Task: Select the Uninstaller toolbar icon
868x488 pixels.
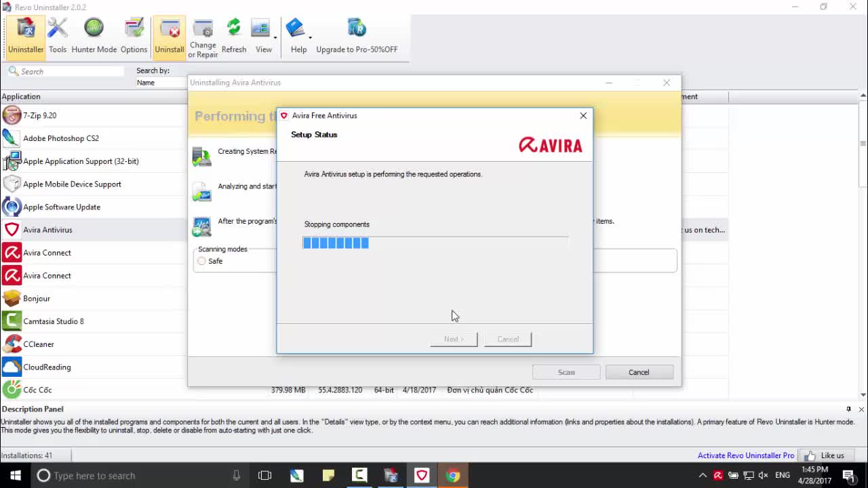Action: point(26,37)
